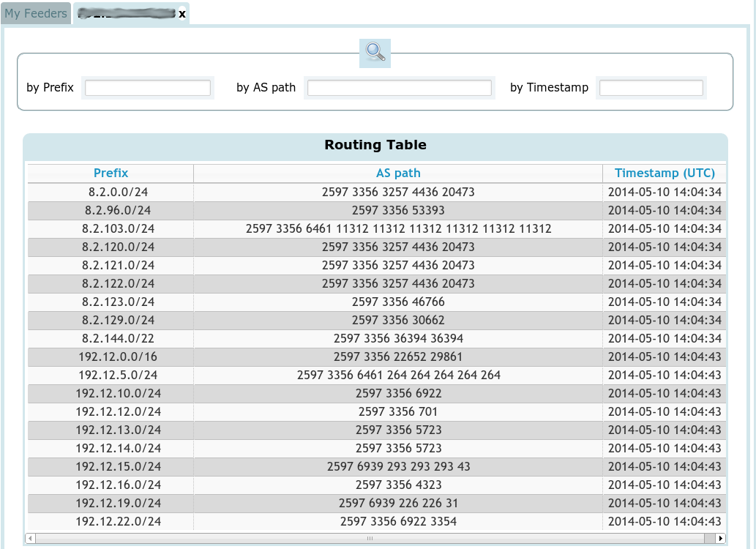Click AS path 2597 3356 53393
Screen dimensions: 756x549
398,211
